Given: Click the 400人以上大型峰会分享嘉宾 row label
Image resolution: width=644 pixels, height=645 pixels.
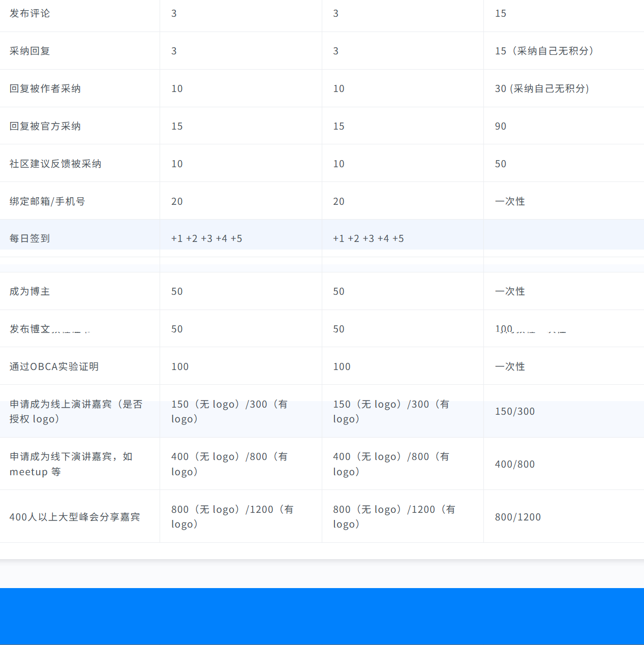Looking at the screenshot, I should pos(75,517).
